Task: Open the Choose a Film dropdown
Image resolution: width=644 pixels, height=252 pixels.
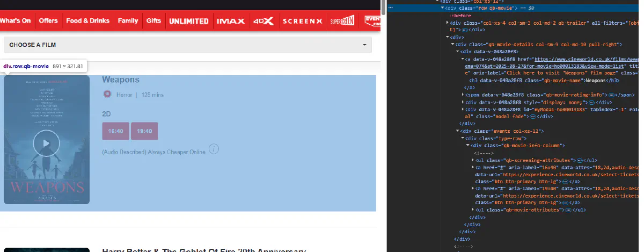Action: [187, 45]
